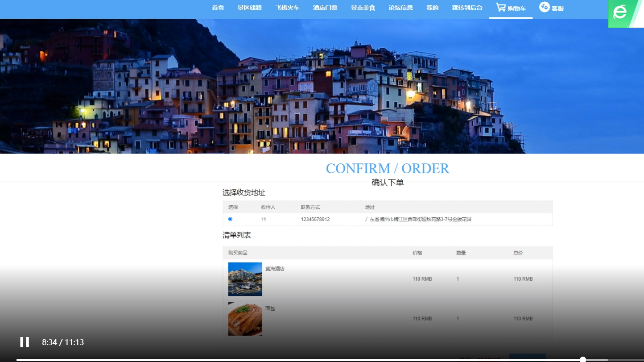This screenshot has height=362, width=644.
Task: Open 酒店门票 section
Action: [x=325, y=8]
